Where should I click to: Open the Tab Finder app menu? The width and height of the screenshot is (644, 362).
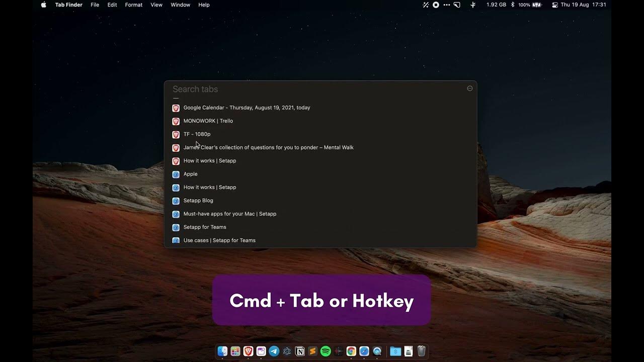pyautogui.click(x=69, y=5)
